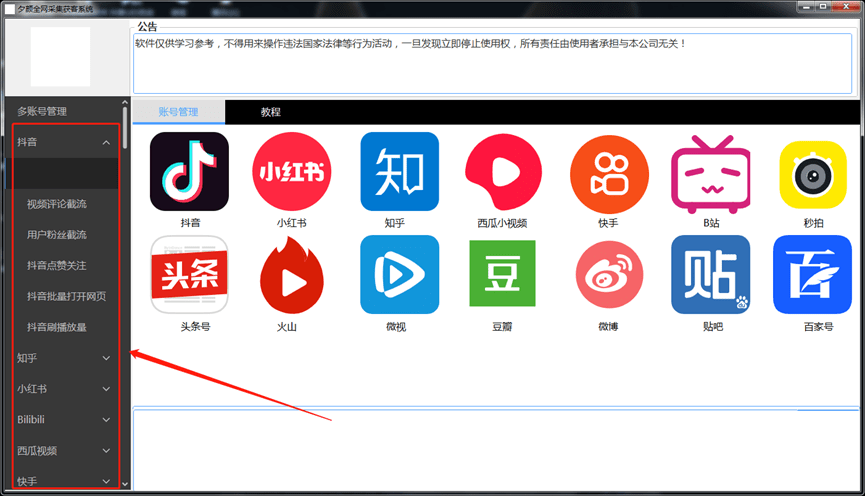This screenshot has width=865, height=496.
Task: Collapse the 抖音 sidebar section chevron
Action: click(106, 142)
